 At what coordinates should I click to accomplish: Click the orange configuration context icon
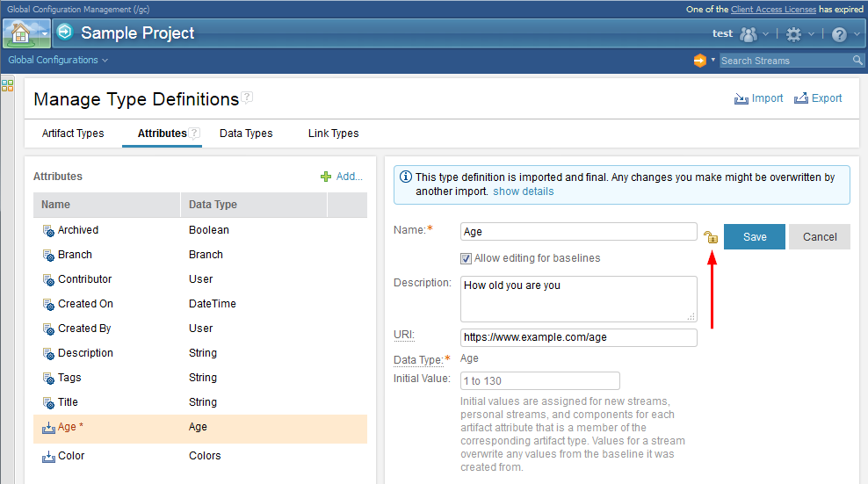[699, 61]
